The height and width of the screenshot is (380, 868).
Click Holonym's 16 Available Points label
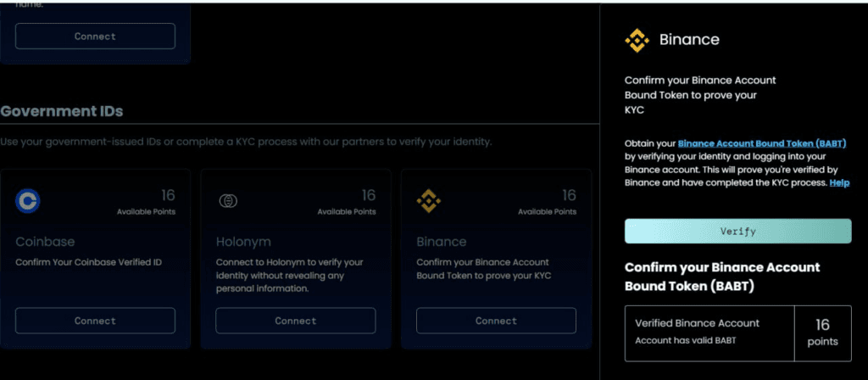346,203
